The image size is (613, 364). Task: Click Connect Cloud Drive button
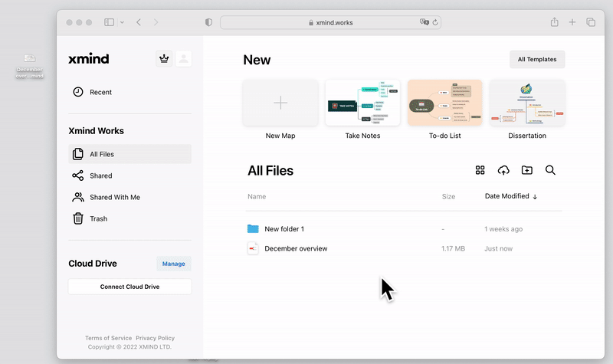[x=129, y=287]
